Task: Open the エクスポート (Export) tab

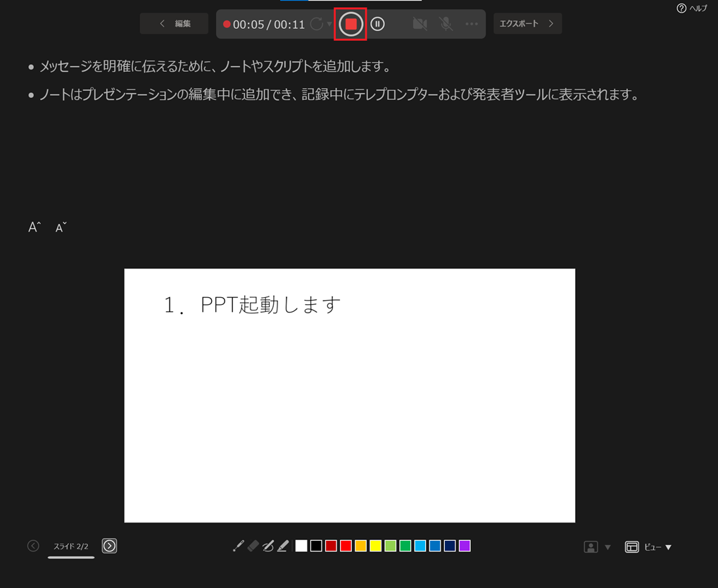Action: 527,24
